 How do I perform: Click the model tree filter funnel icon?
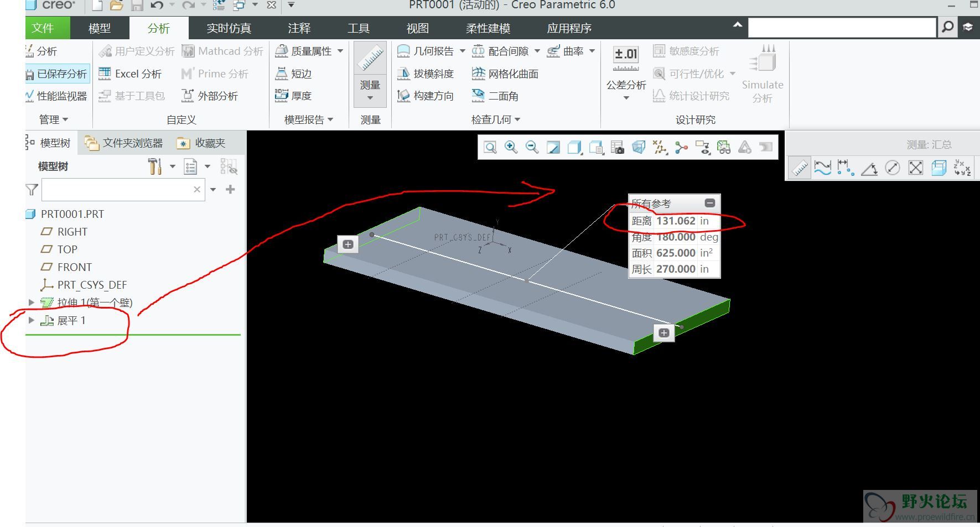(x=32, y=190)
